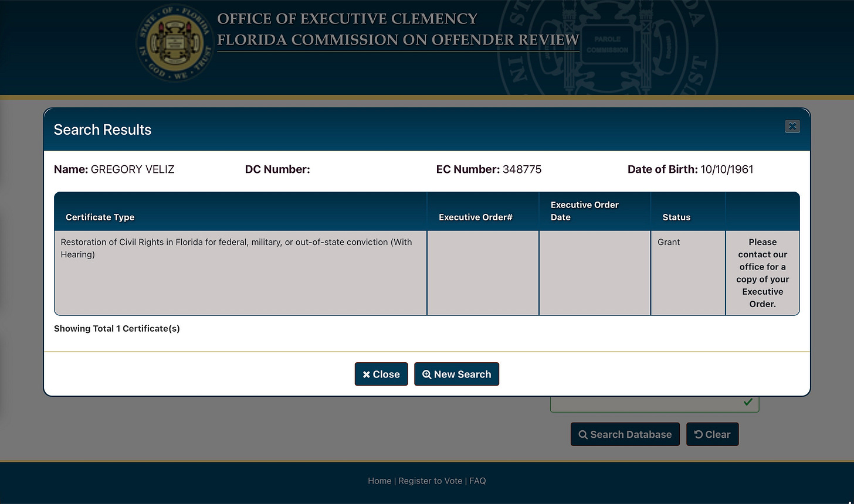Screen dimensions: 854x504
Task: Close the Search Results dialog with X icon
Action: coord(792,126)
